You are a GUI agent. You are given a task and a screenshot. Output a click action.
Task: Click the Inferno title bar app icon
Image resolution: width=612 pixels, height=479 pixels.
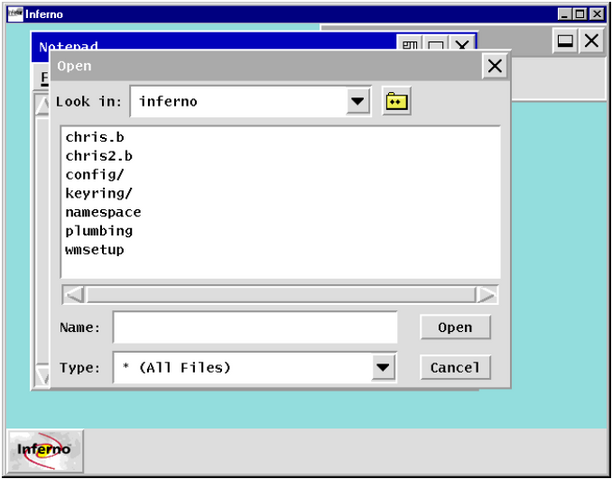tap(15, 14)
